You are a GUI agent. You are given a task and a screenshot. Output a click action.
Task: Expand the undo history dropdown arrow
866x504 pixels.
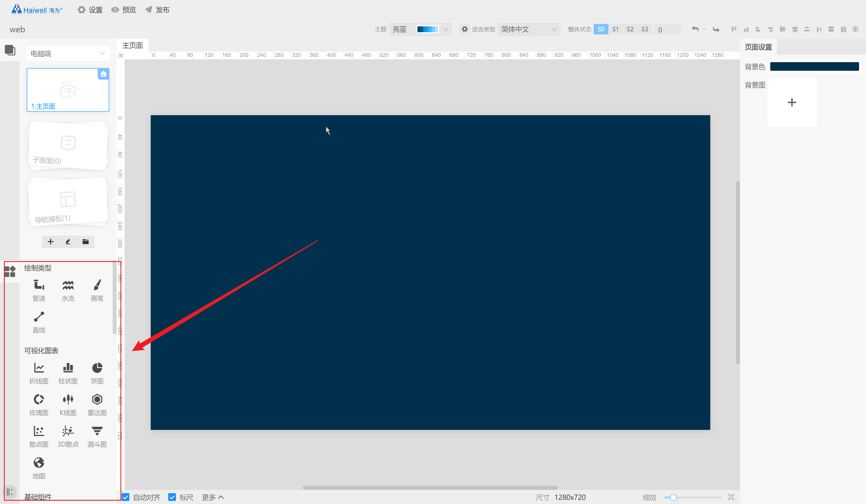click(704, 29)
